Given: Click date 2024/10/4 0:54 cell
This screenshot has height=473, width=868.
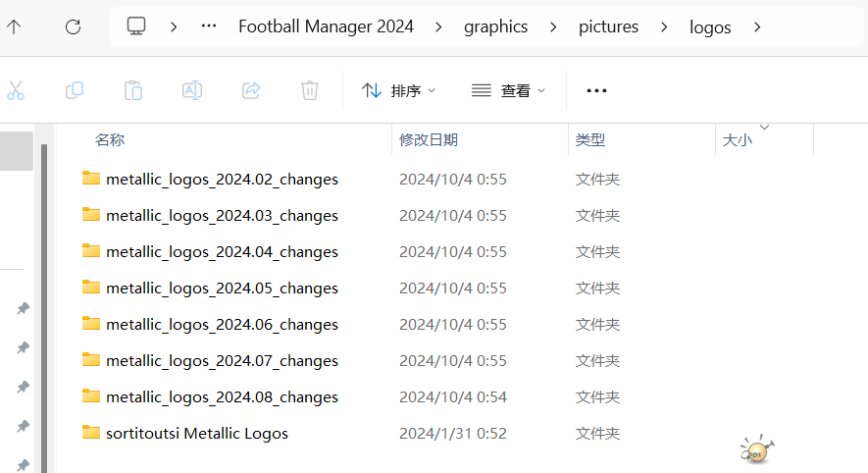Looking at the screenshot, I should (453, 397).
